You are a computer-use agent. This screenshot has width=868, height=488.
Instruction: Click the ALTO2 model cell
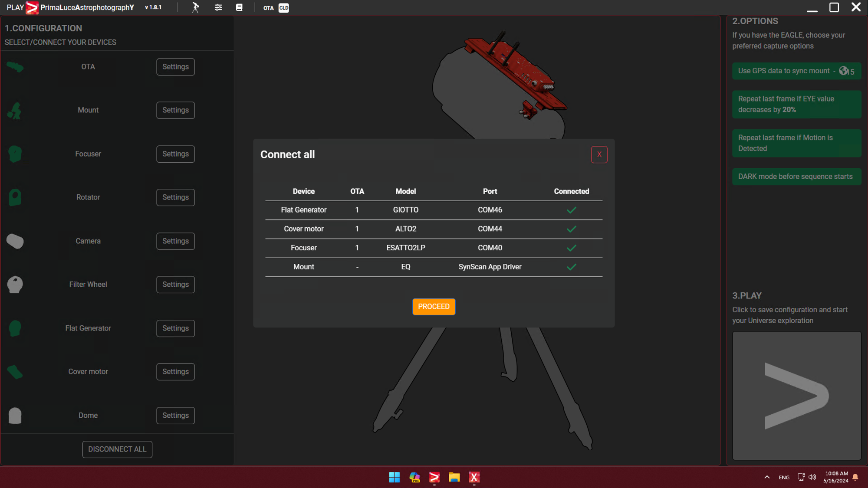click(x=405, y=229)
